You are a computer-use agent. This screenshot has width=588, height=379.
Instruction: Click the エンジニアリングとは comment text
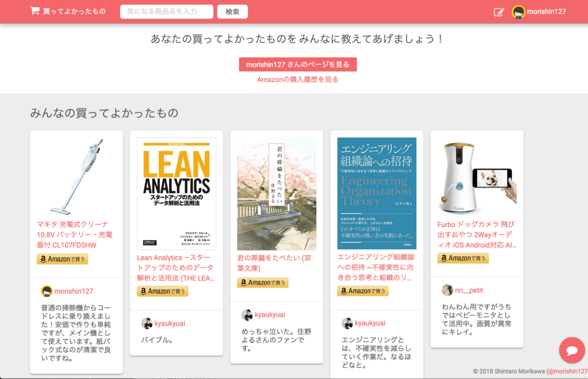(x=377, y=353)
